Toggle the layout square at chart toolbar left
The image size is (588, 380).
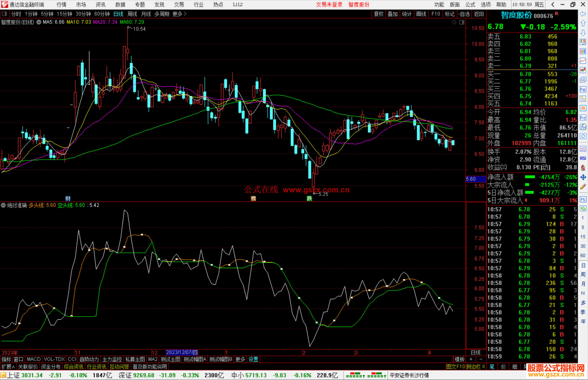click(x=4, y=14)
